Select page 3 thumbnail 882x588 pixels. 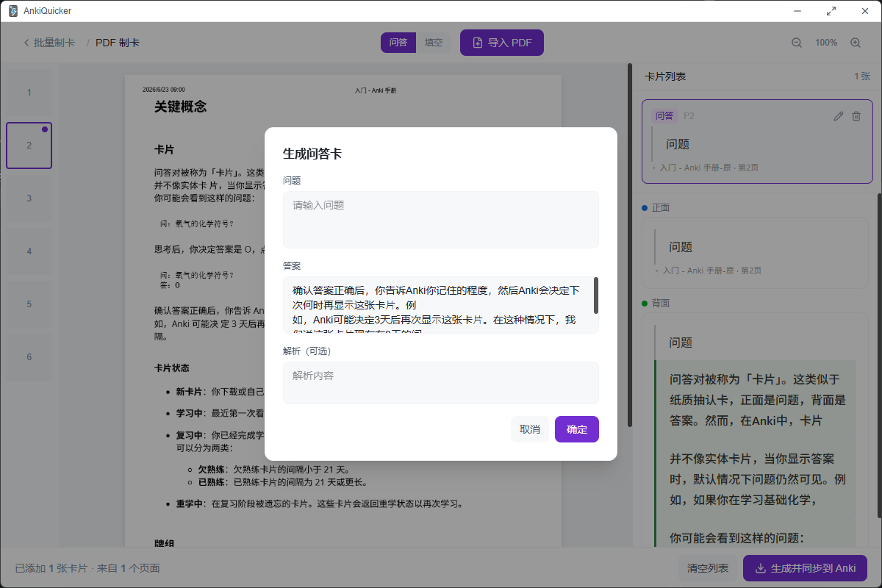point(29,198)
